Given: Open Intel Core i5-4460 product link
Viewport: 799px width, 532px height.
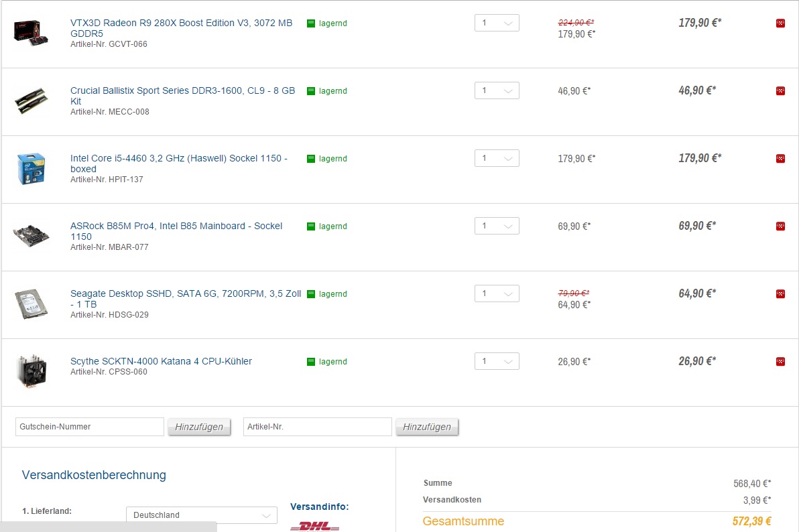Looking at the screenshot, I should 179,163.
